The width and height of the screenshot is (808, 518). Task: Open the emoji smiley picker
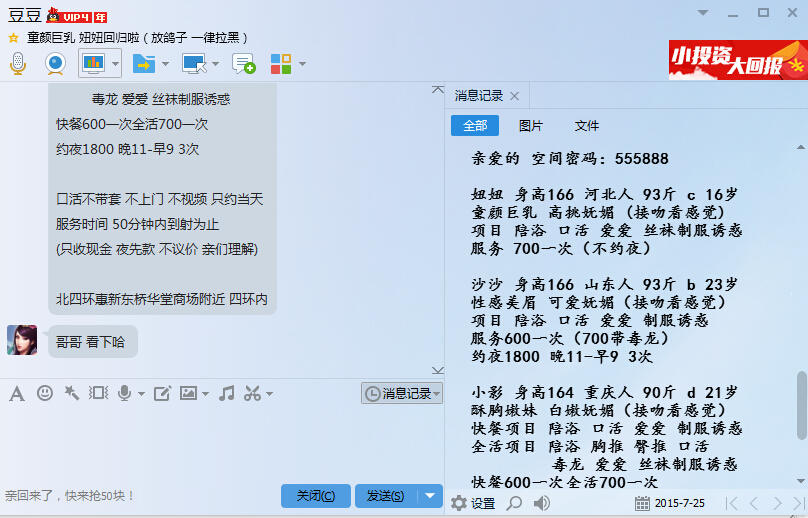[45, 393]
